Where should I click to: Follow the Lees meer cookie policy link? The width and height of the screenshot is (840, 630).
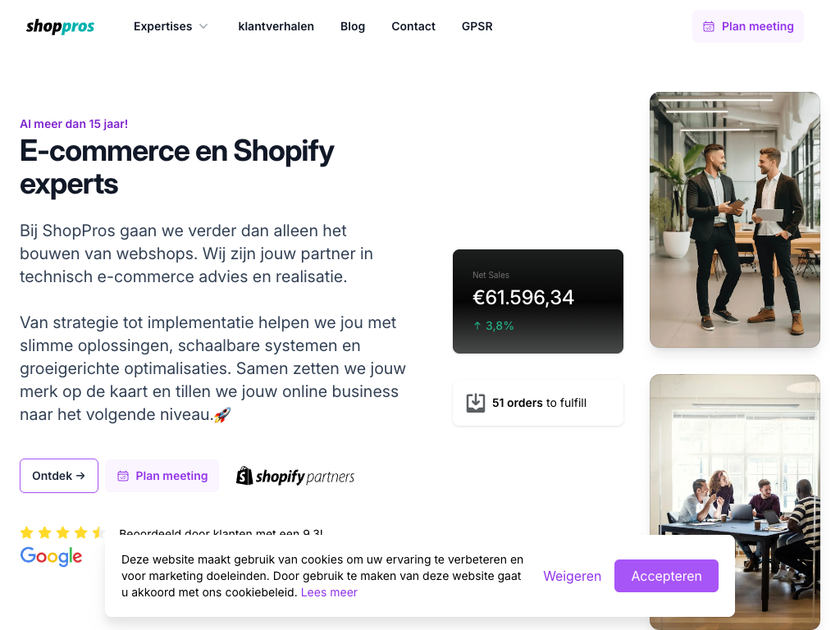(x=329, y=592)
